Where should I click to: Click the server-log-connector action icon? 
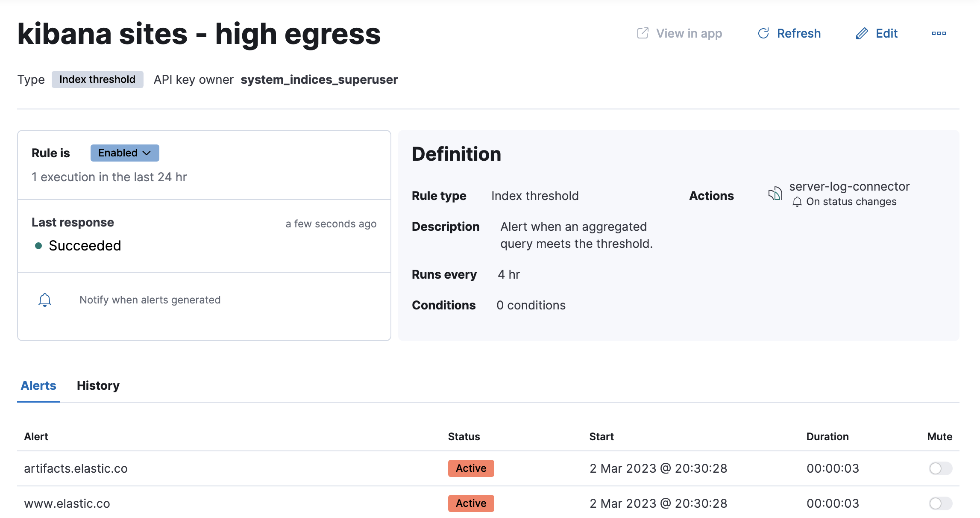(775, 194)
